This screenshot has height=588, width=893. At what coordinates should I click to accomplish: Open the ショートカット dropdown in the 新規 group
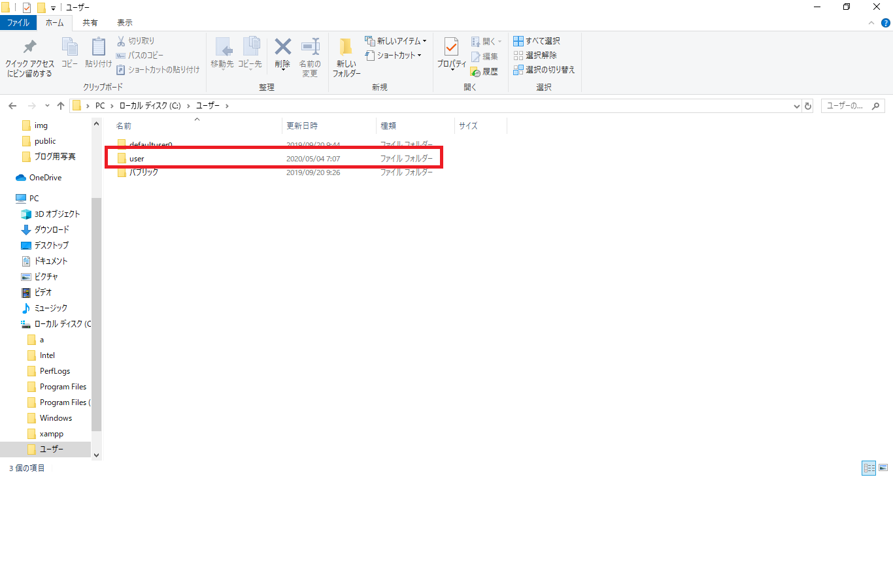(x=394, y=56)
